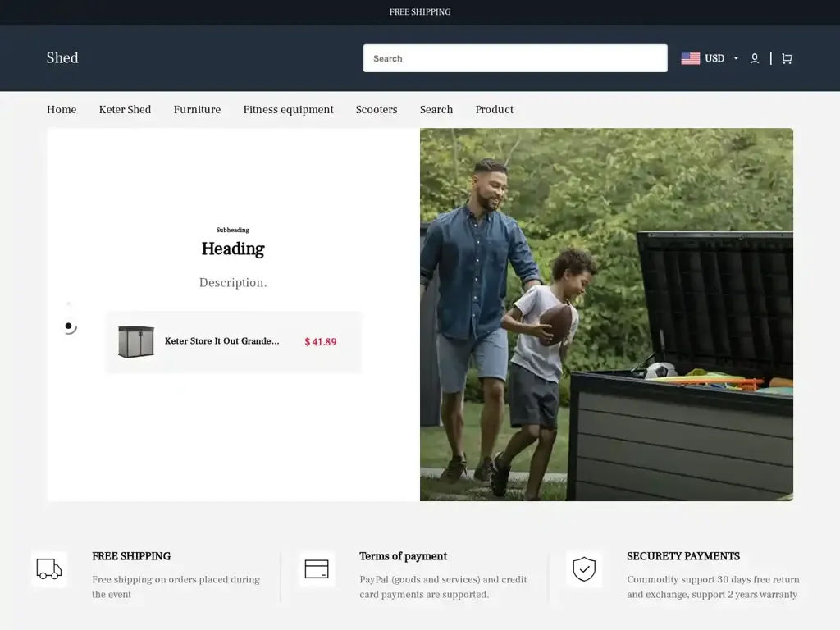Navigate to the Scooters category
The width and height of the screenshot is (840, 630).
[377, 110]
